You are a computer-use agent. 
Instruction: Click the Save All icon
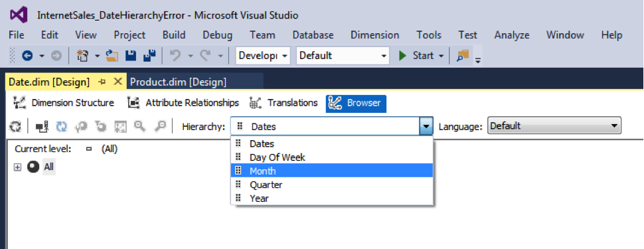click(149, 56)
